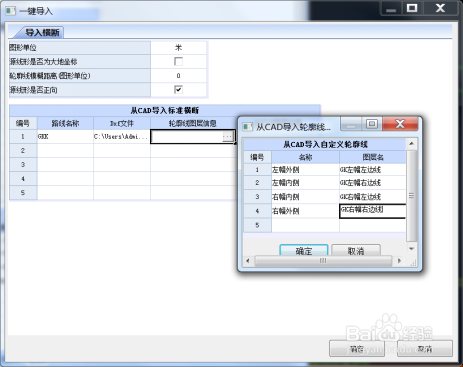Click 取消 in the 从CAD导入轮廓线 dialog
This screenshot has width=463, height=367.
(x=356, y=250)
